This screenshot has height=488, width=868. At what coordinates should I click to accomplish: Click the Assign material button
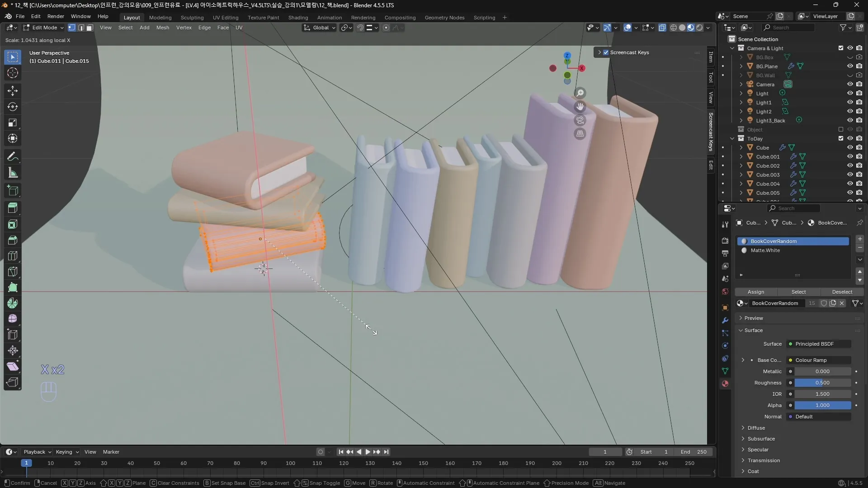pos(755,292)
